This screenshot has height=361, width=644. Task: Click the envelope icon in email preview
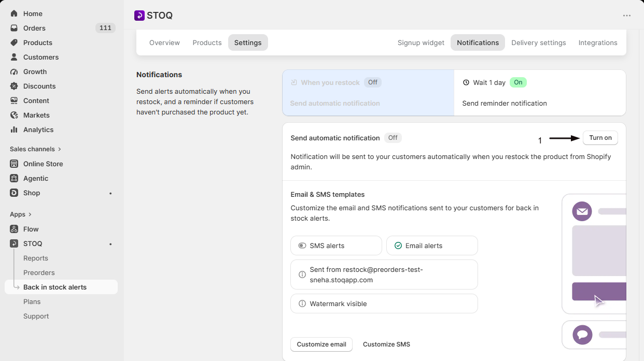pyautogui.click(x=582, y=211)
